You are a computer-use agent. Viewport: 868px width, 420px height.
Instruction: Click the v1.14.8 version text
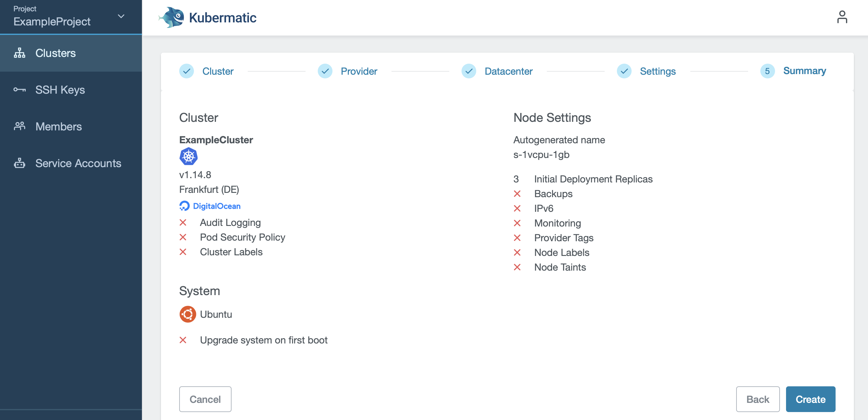[195, 175]
